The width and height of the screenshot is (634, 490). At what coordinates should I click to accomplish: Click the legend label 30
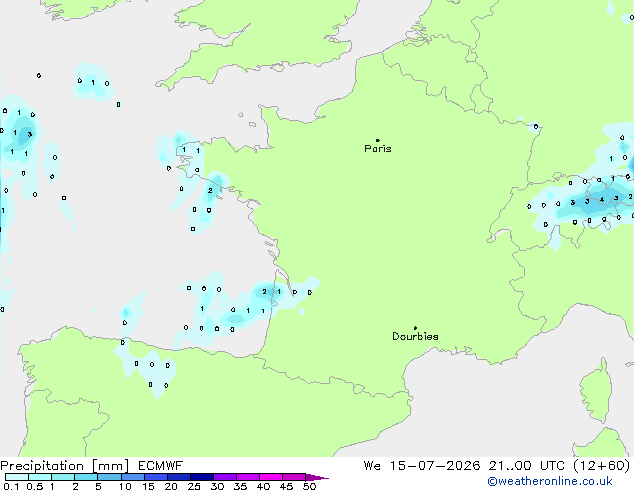(x=217, y=486)
